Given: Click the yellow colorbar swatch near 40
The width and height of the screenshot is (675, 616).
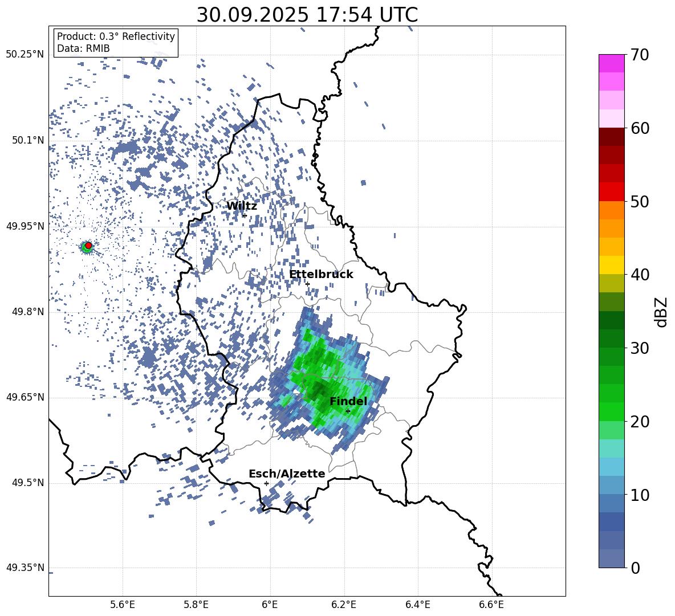Looking at the screenshot, I should coord(611,265).
